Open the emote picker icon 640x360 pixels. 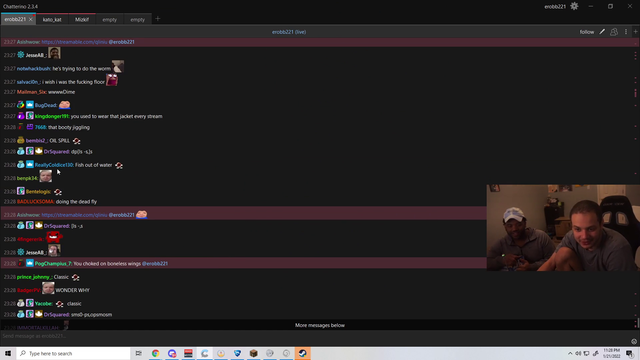click(x=634, y=341)
